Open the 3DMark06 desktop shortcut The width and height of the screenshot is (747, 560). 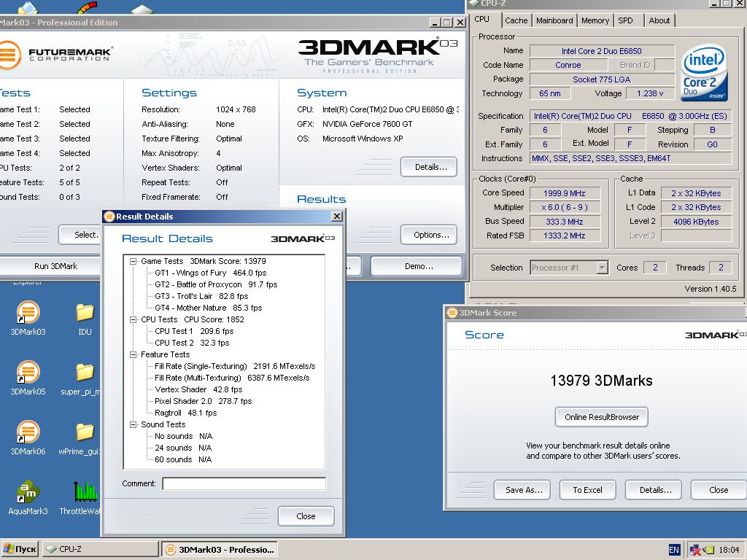28,437
